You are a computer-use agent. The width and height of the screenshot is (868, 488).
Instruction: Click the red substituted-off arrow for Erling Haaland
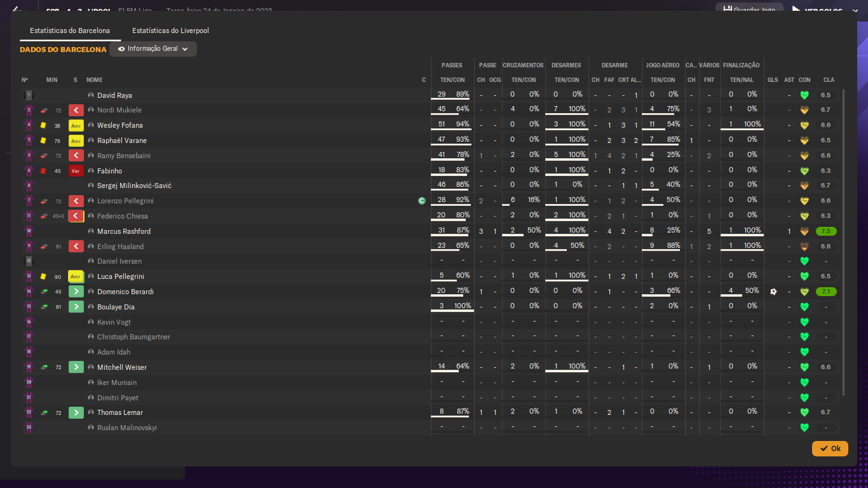(76, 247)
